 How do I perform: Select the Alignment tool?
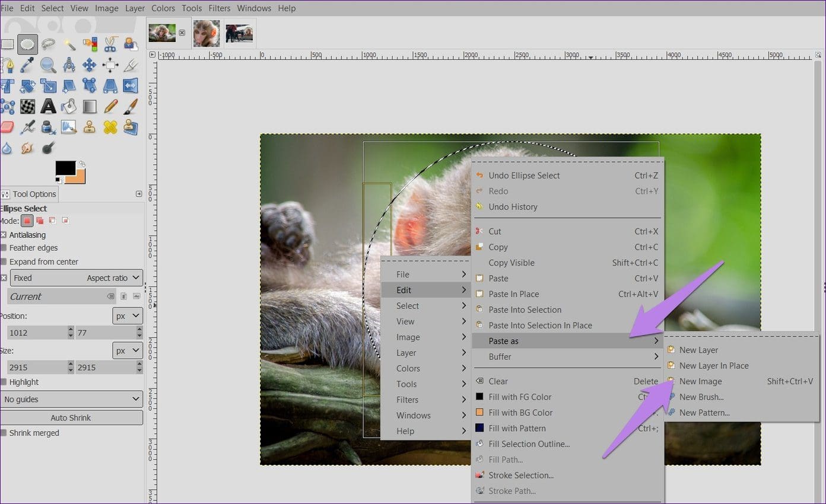110,65
